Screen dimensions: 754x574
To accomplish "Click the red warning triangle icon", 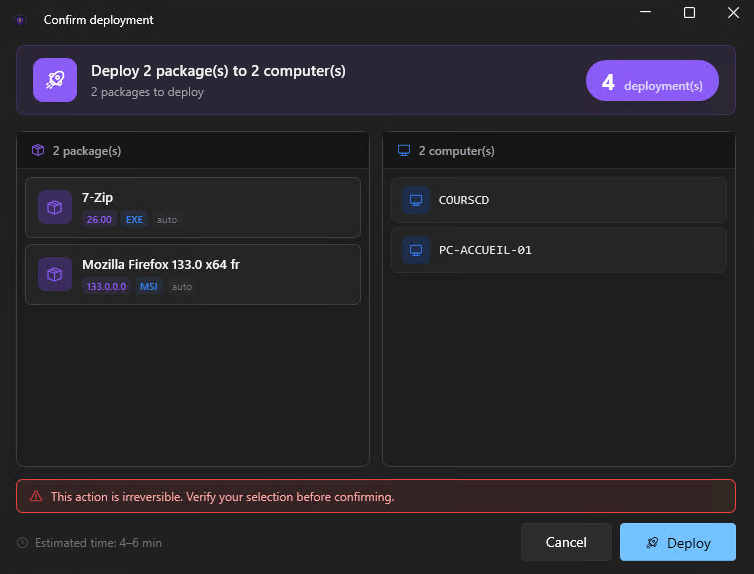I will pyautogui.click(x=36, y=496).
